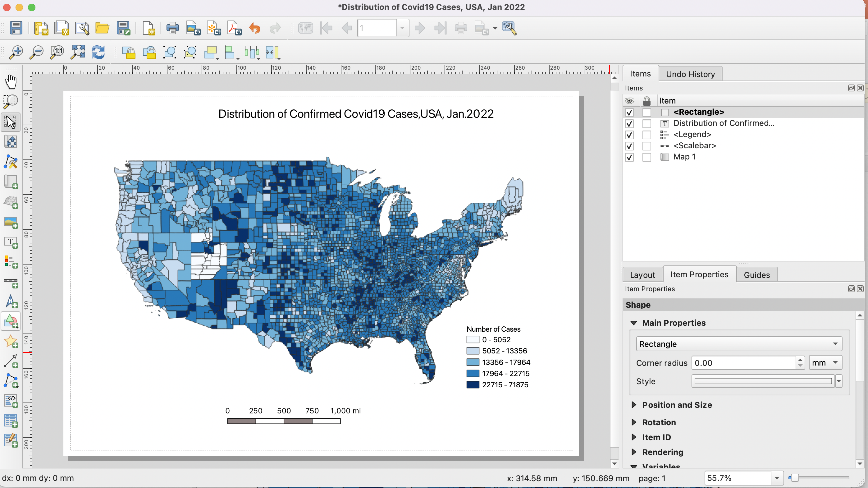The image size is (868, 488).
Task: Toggle visibility of the Rectangle item
Action: tap(629, 112)
